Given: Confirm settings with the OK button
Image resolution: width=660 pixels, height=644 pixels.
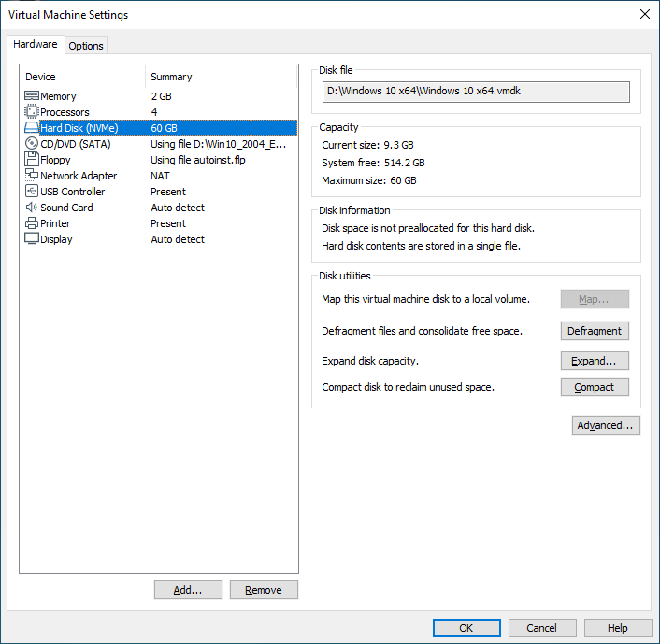Looking at the screenshot, I should [466, 628].
